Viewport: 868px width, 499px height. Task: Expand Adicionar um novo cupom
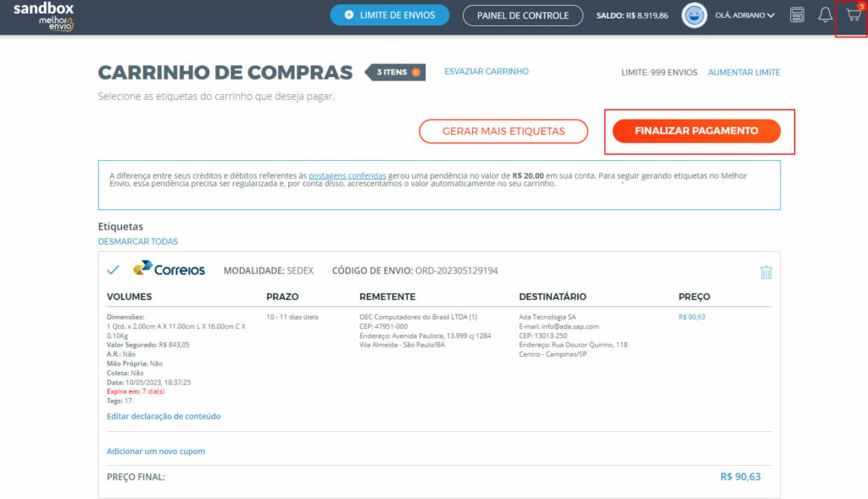click(155, 451)
